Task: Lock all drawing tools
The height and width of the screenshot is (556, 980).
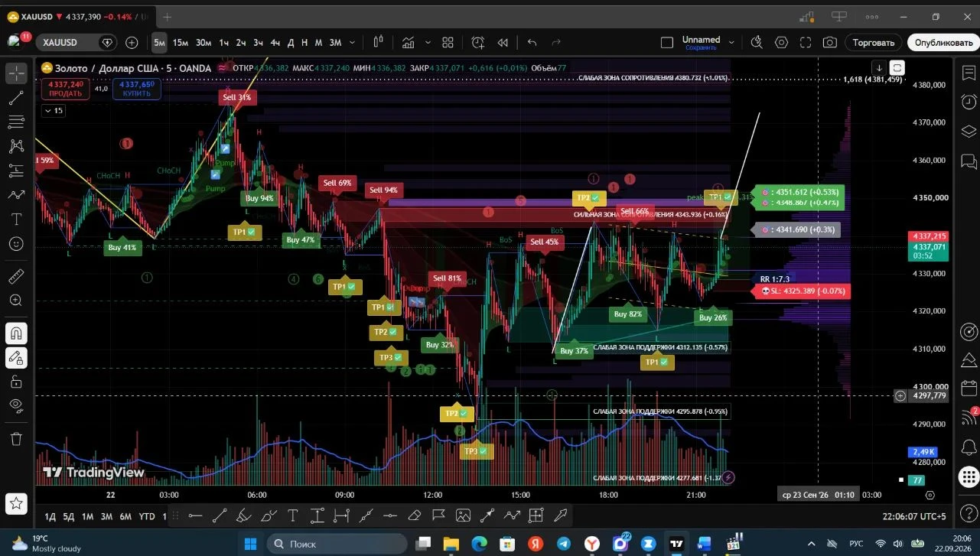Action: coord(16,382)
